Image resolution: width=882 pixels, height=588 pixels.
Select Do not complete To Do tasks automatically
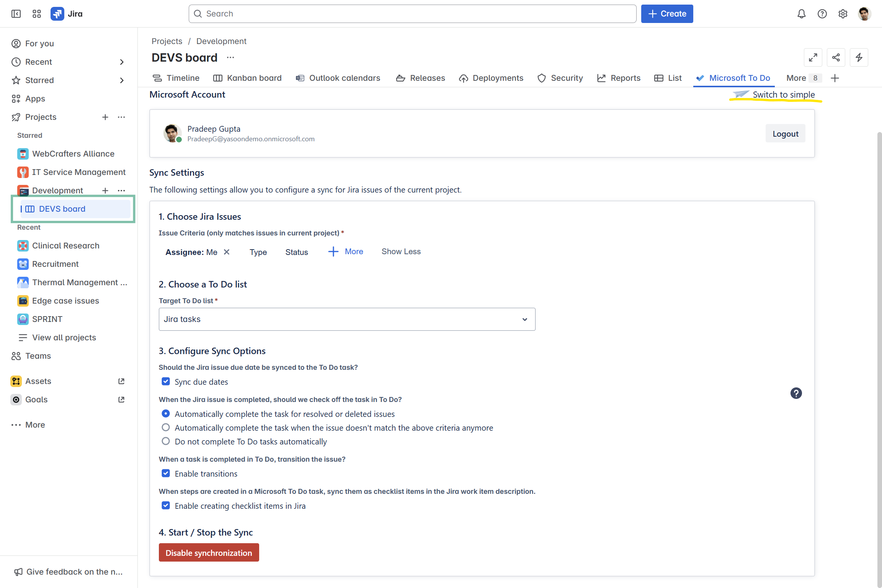coord(166,441)
